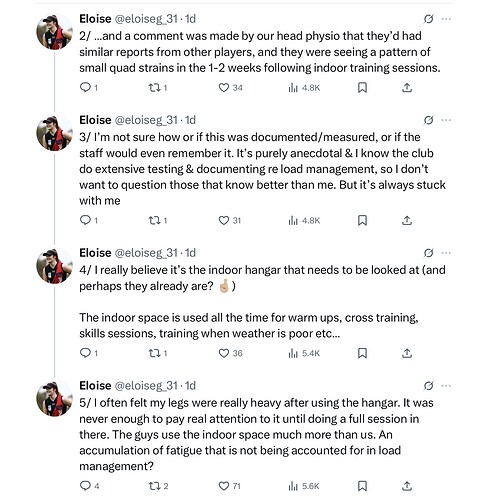489x500 pixels.
Task: Bookmark the 4/ tweet about indoor hangar
Action: click(362, 353)
